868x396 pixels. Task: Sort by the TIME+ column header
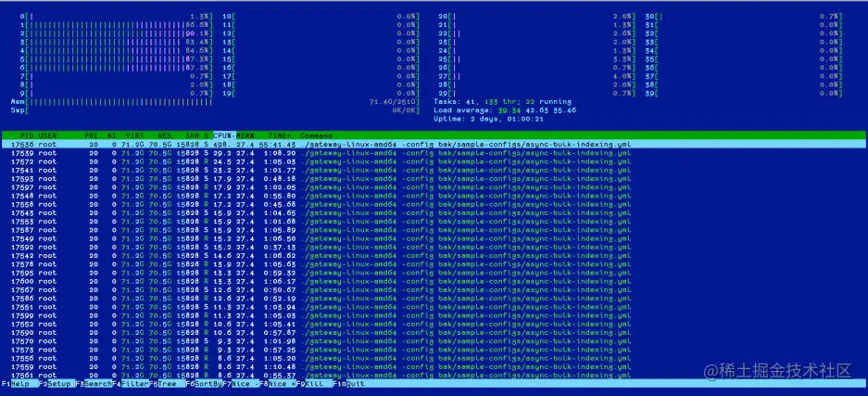point(278,135)
